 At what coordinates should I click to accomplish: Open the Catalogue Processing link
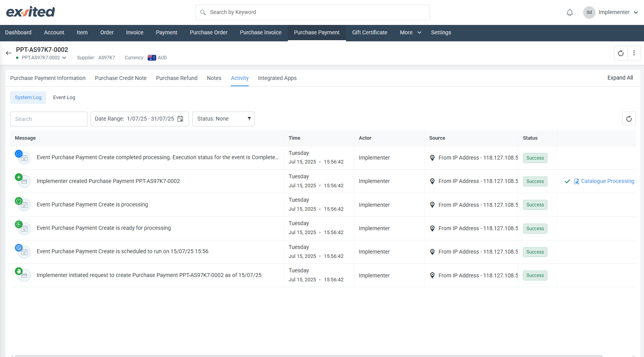pos(608,181)
